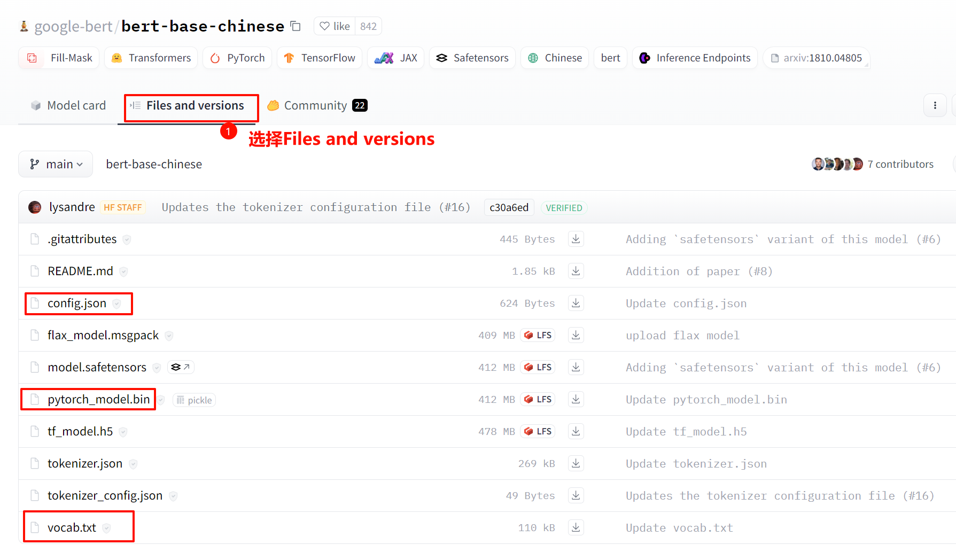Viewport: 956px width, 560px height.
Task: Open README.md file
Action: tap(80, 271)
